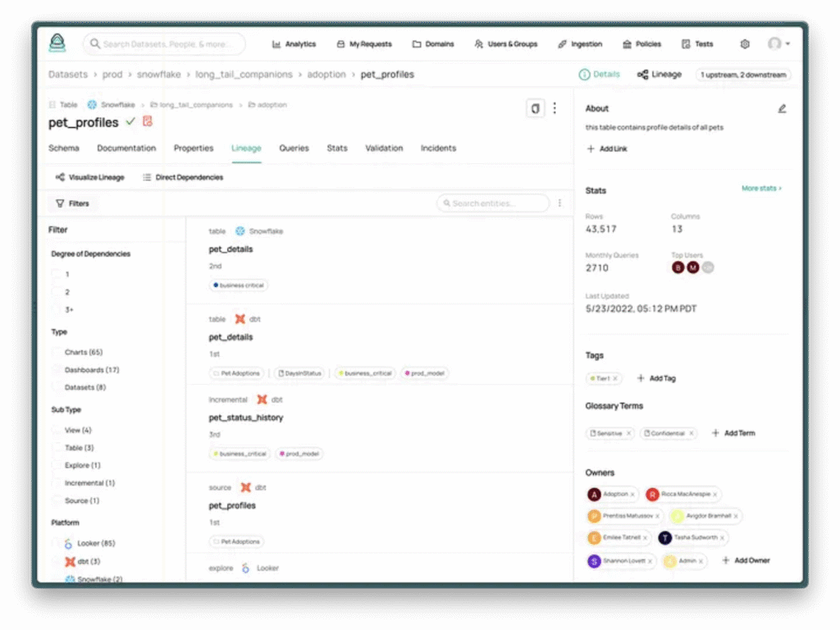840x630 pixels.
Task: Open the Ingestion page
Action: [x=580, y=43]
